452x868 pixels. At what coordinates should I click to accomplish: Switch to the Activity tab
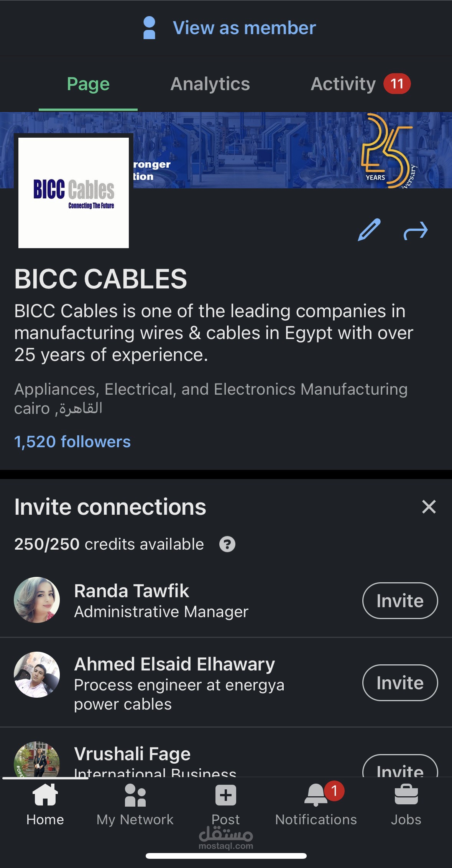point(343,84)
